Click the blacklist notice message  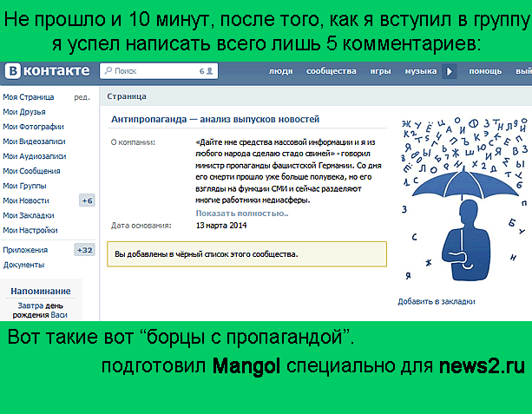pos(246,254)
